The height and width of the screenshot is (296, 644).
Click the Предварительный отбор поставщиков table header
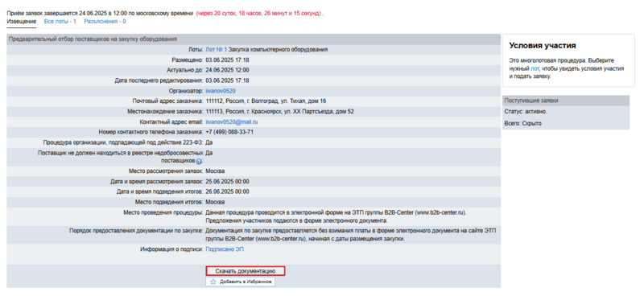(254, 39)
